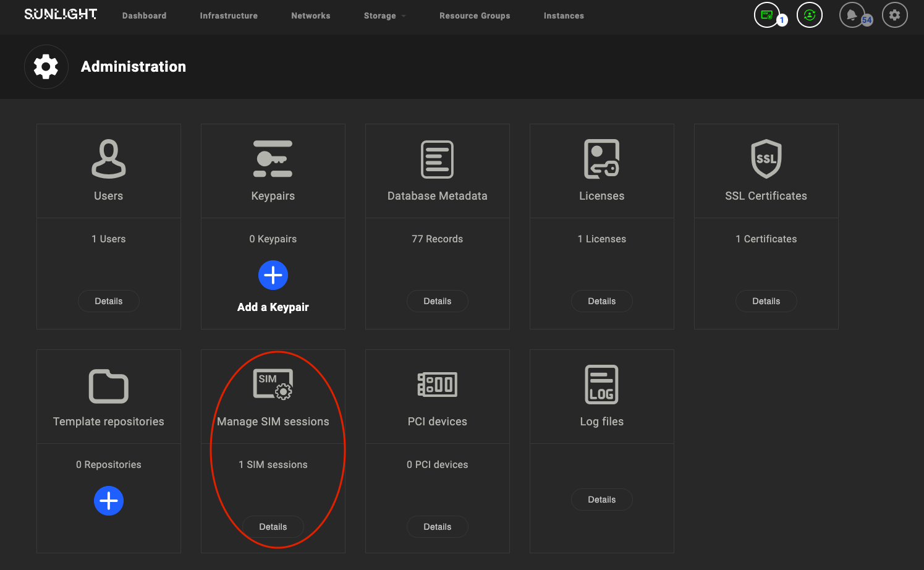The height and width of the screenshot is (570, 924).
Task: Open Details for Database Metadata
Action: (x=438, y=301)
